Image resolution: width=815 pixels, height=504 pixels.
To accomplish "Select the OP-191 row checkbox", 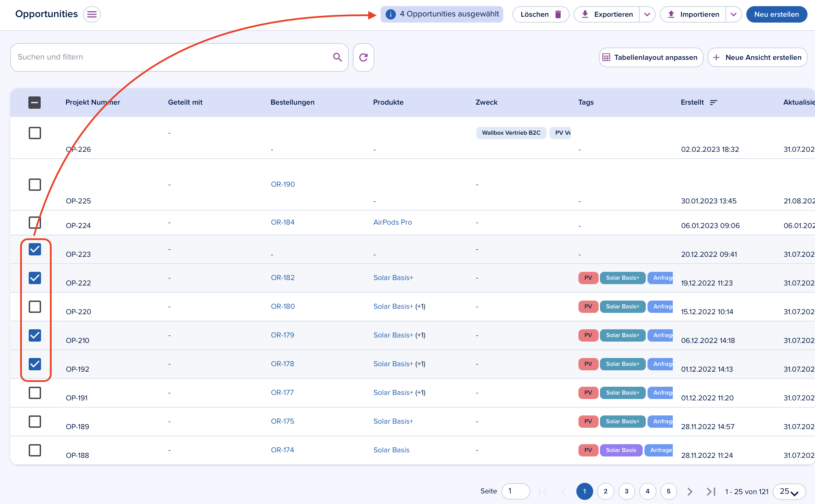I will (35, 393).
